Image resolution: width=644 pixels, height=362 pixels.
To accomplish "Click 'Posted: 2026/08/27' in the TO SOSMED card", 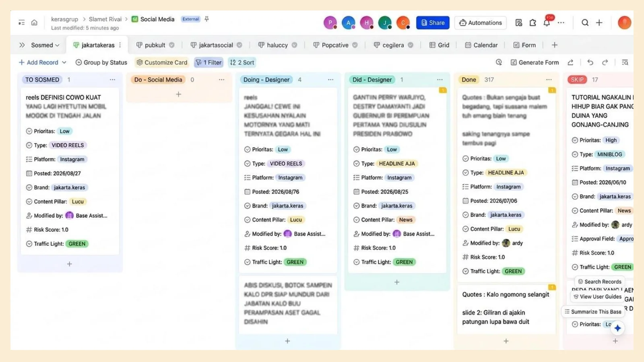I will coord(53,173).
